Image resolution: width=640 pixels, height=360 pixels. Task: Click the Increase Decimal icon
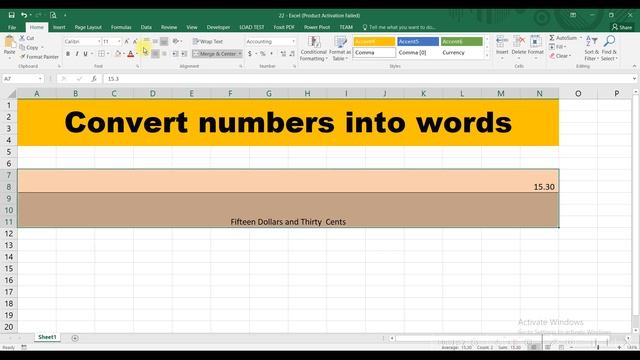click(x=283, y=54)
